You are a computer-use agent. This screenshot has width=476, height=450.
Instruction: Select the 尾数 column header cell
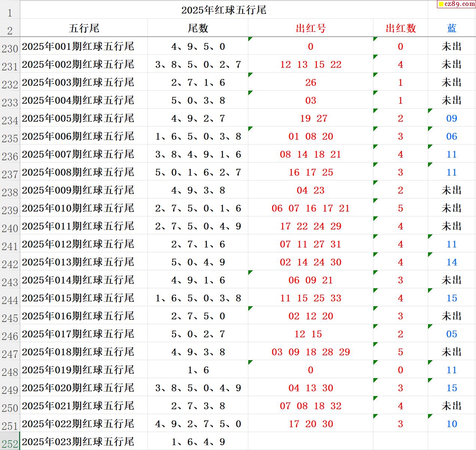pyautogui.click(x=198, y=28)
